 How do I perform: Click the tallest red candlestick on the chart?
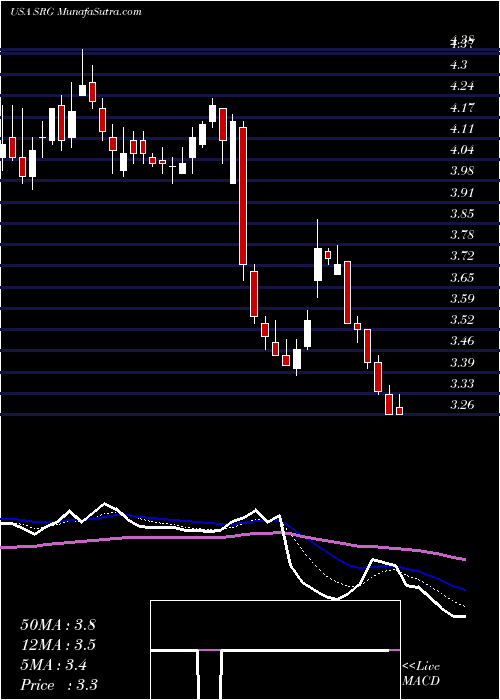coord(243,196)
